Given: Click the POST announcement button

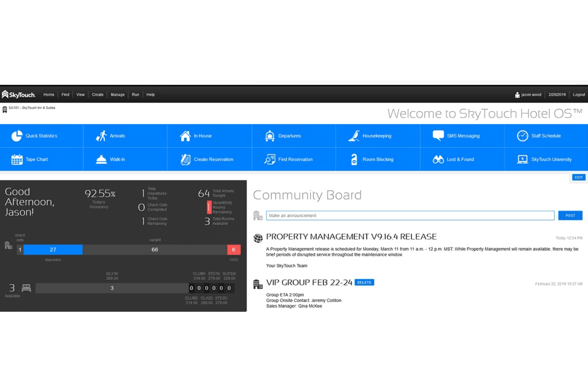Looking at the screenshot, I should [x=571, y=215].
